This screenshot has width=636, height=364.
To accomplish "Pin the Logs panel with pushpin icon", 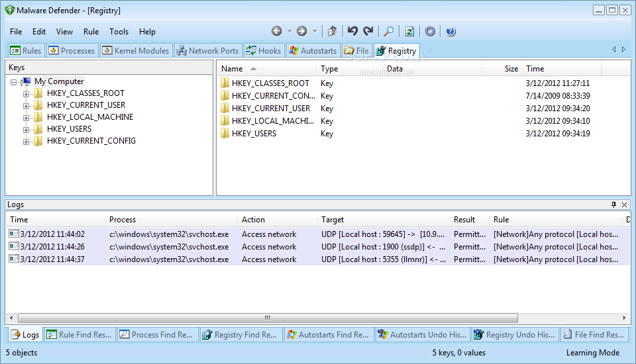I will coord(613,205).
